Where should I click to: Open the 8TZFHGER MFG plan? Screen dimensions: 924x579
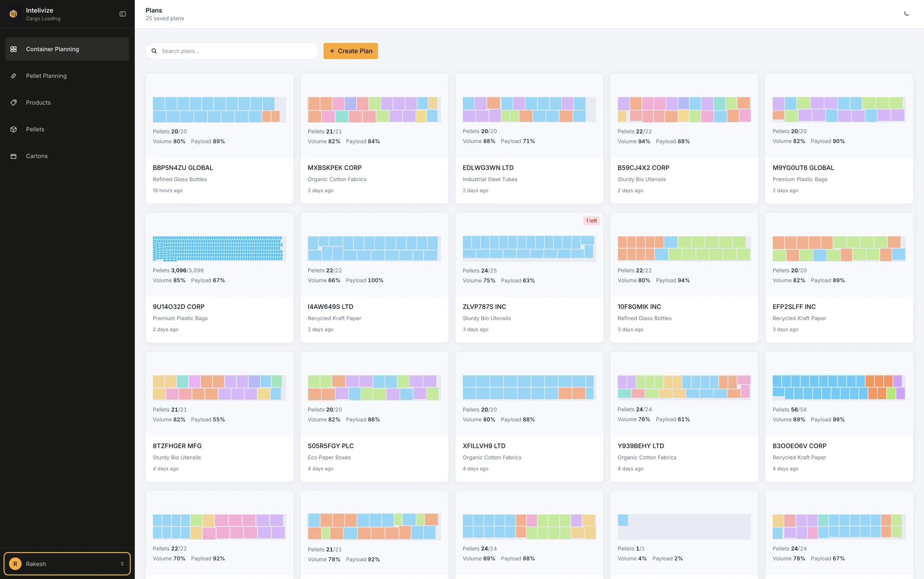tap(219, 417)
